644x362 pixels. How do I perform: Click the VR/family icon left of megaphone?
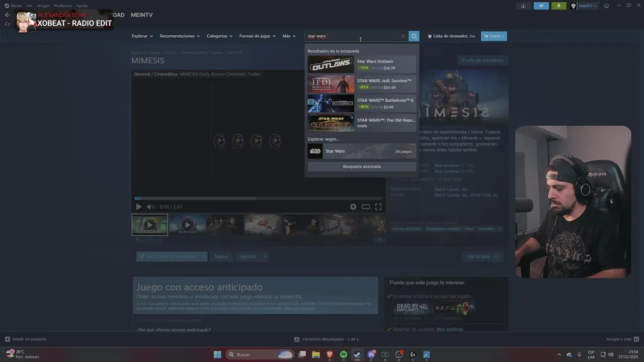click(524, 6)
